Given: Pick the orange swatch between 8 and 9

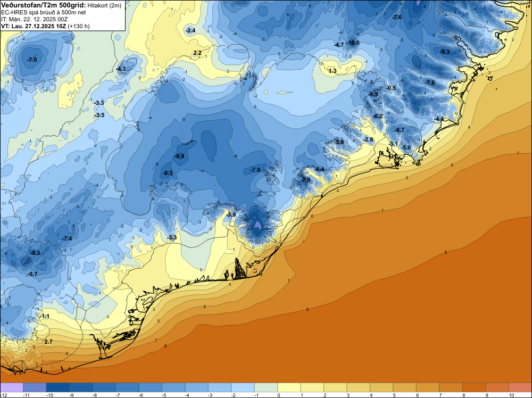Looking at the screenshot, I should tap(474, 387).
